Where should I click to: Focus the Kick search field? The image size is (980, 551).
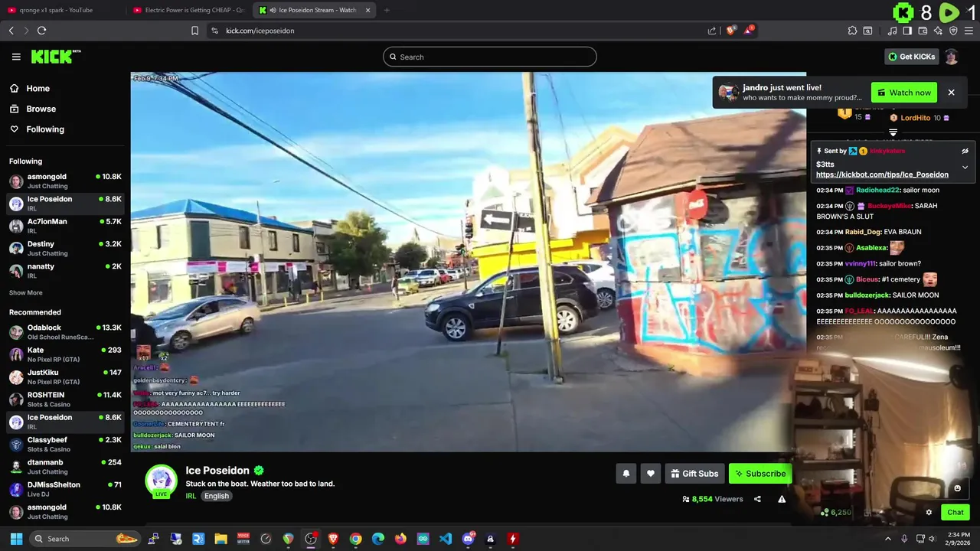490,57
